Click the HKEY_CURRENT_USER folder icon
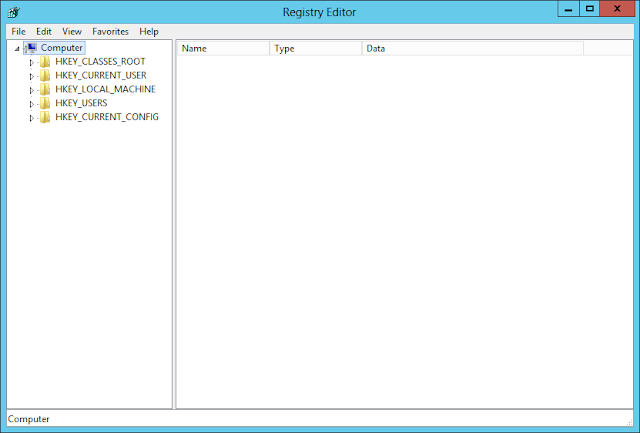Screen dimensions: 640x433 click(45, 75)
